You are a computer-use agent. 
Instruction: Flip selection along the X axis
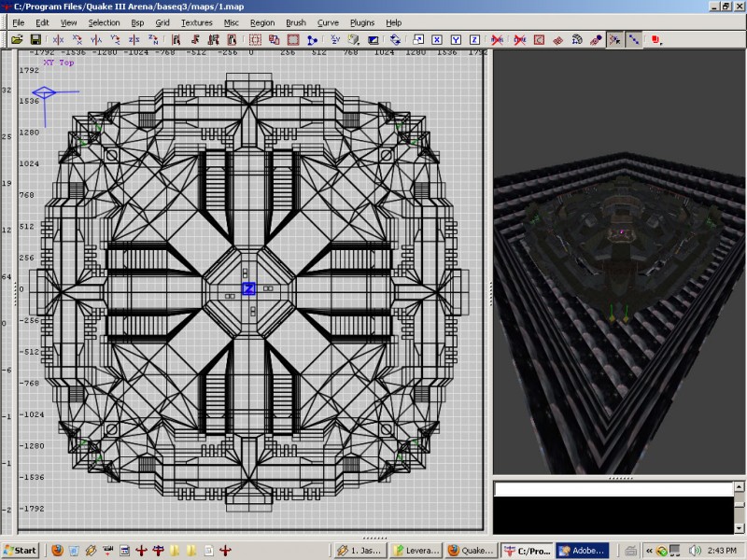[58, 39]
